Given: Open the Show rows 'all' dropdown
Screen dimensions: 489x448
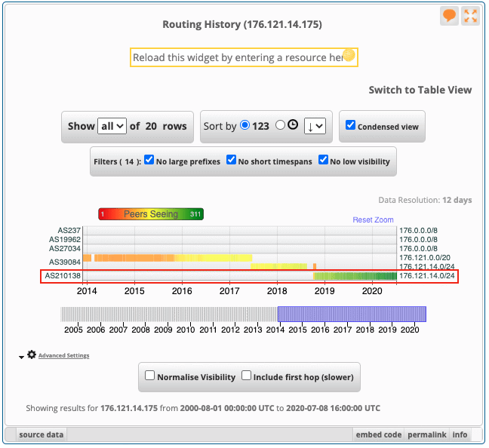Looking at the screenshot, I should [112, 126].
